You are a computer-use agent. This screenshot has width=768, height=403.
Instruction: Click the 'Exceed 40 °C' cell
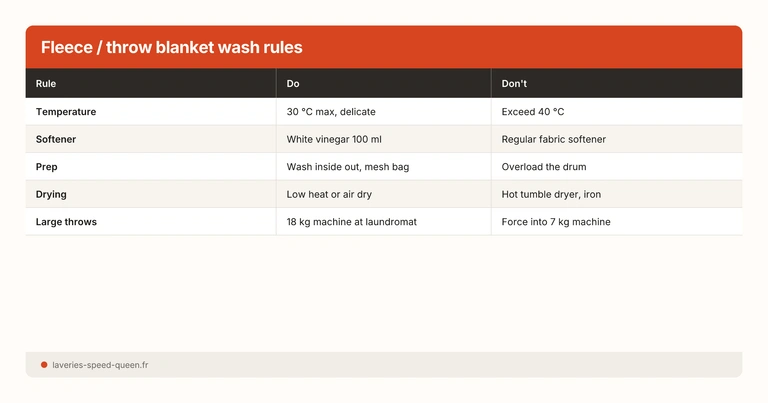coord(533,112)
